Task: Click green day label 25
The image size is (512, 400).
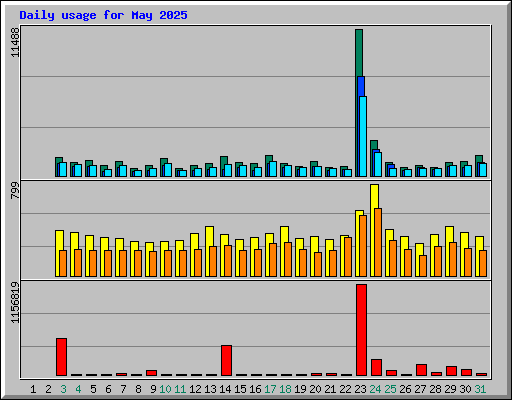Action: pyautogui.click(x=390, y=389)
